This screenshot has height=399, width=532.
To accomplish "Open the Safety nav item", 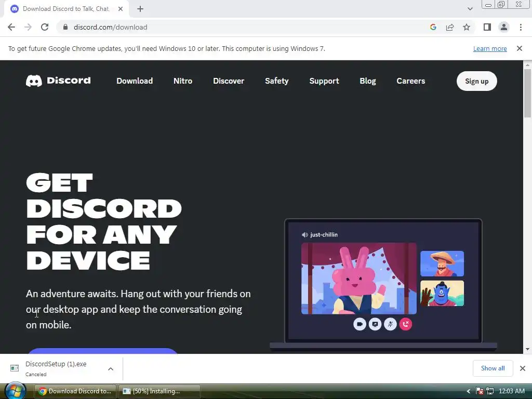I will tap(277, 81).
